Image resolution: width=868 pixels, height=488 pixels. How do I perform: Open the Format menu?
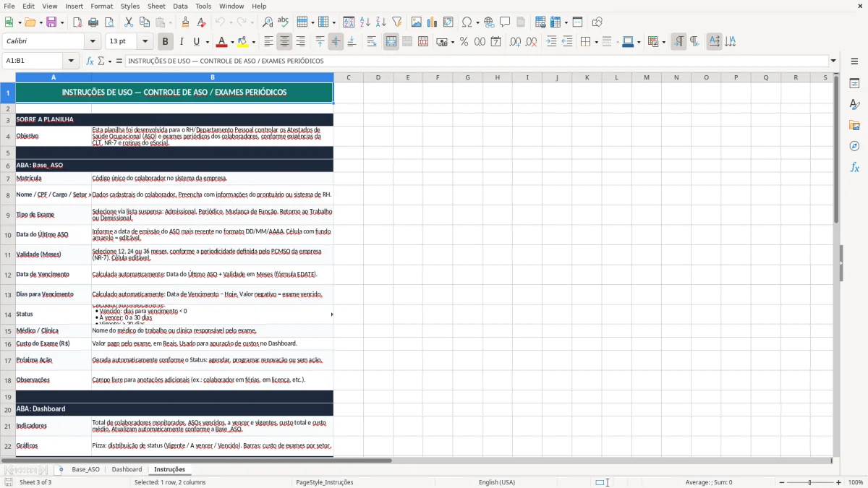tap(101, 6)
